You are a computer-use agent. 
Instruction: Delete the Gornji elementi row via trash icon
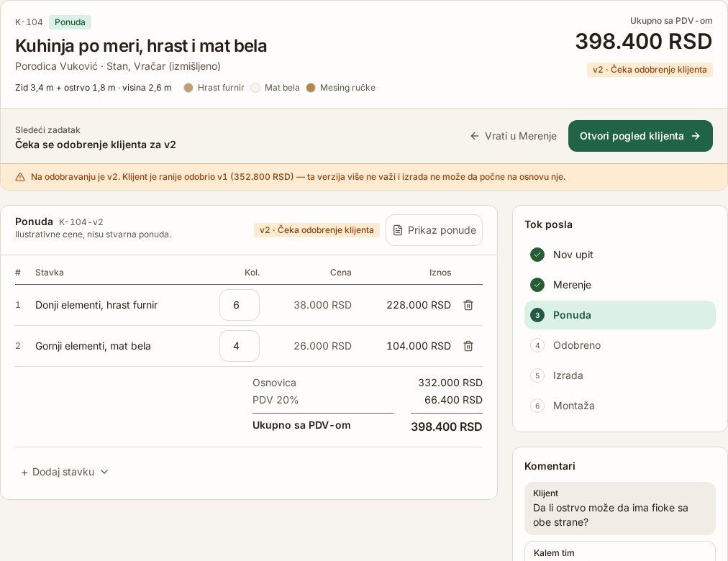468,346
